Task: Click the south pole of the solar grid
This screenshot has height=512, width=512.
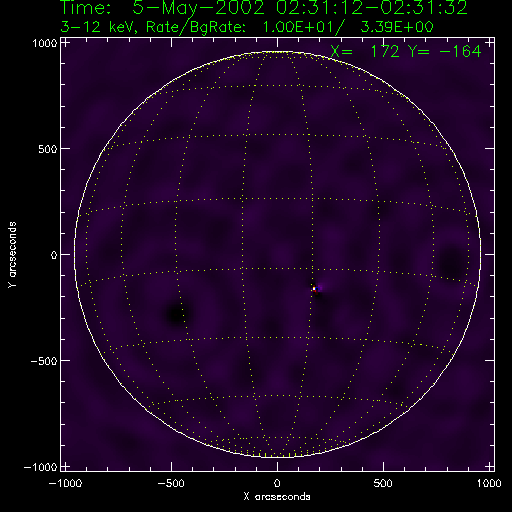Action: pyautogui.click(x=277, y=457)
